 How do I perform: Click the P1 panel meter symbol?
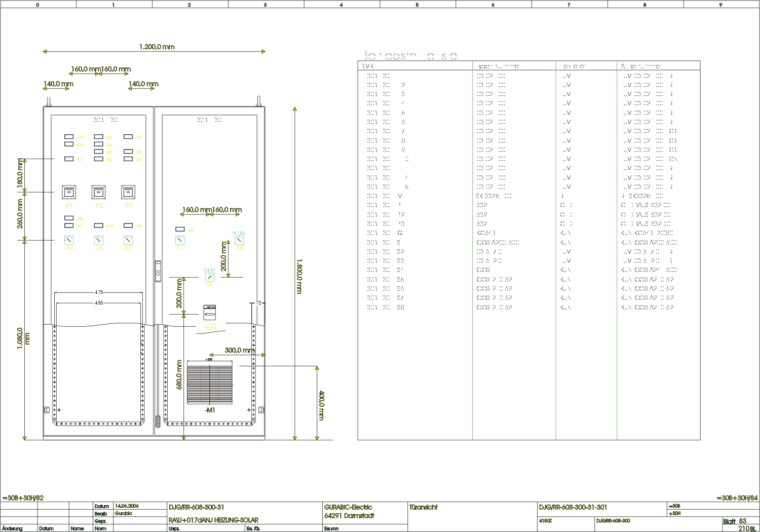69,192
